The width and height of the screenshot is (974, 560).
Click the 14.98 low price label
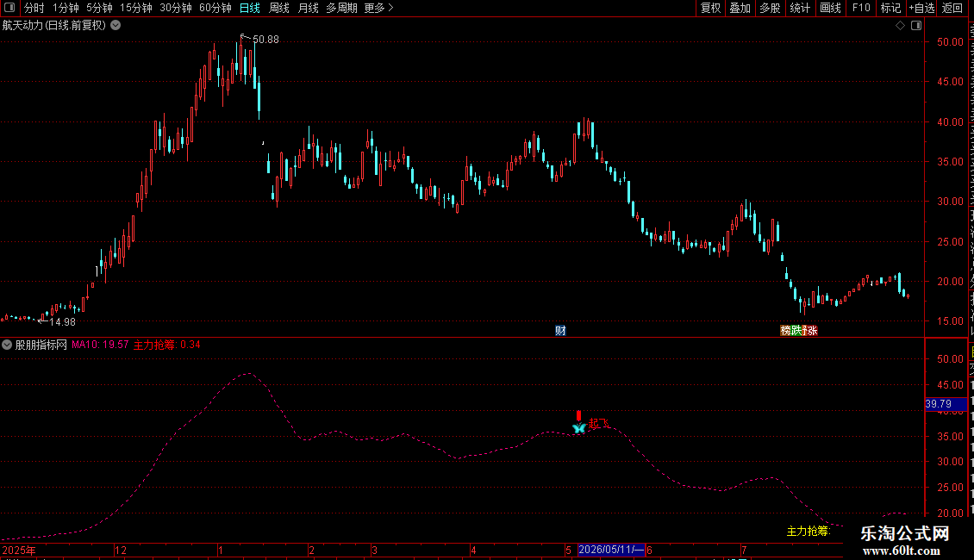click(62, 321)
